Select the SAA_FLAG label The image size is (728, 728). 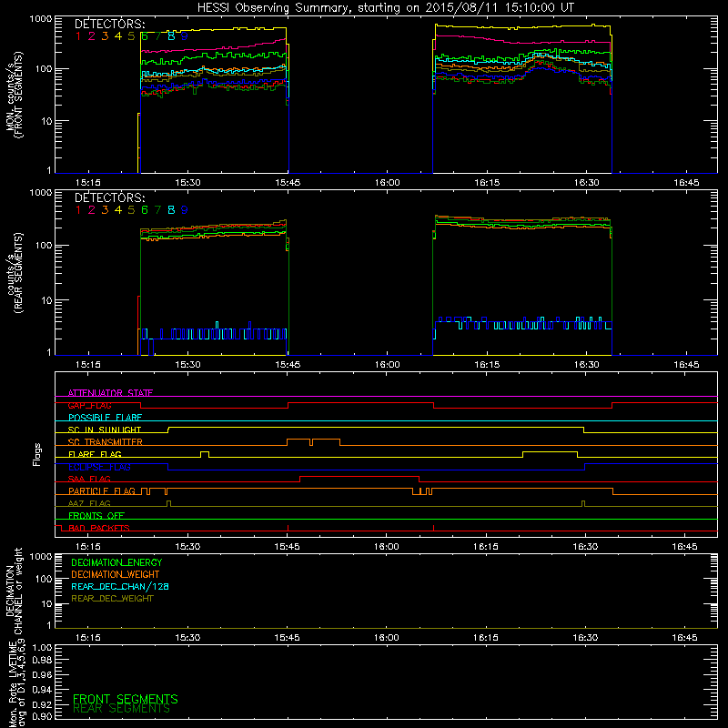89,479
